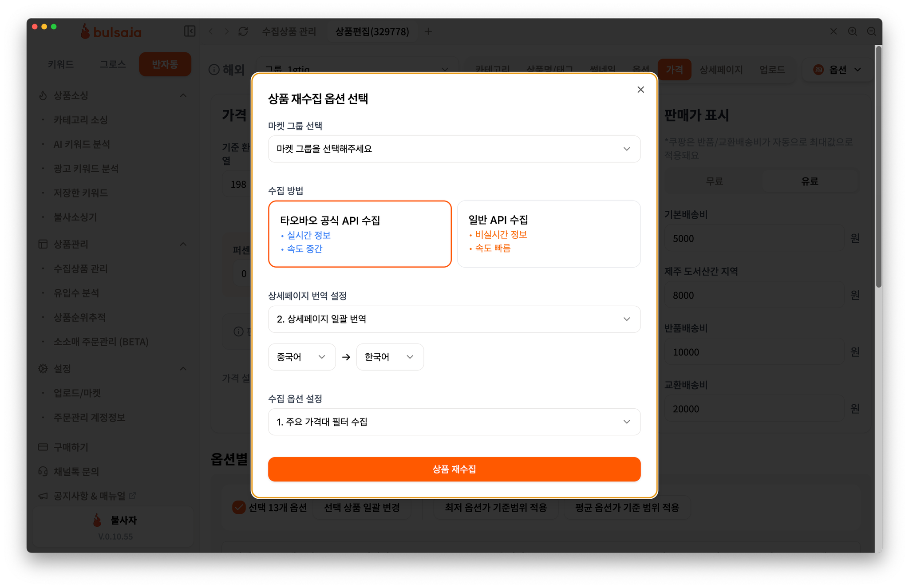Open the 중국어 source language dropdown
This screenshot has height=588, width=909.
tap(301, 357)
